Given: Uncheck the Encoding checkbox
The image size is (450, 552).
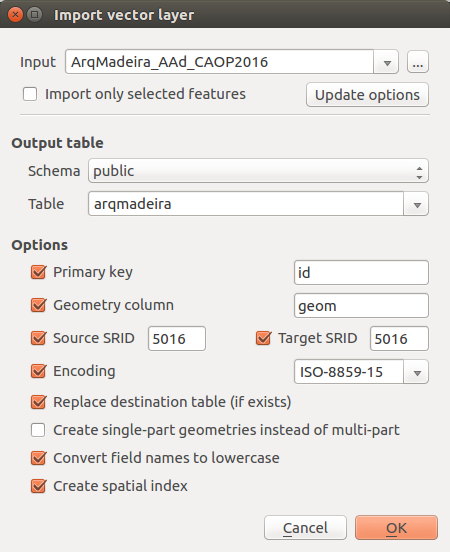Looking at the screenshot, I should coord(38,371).
